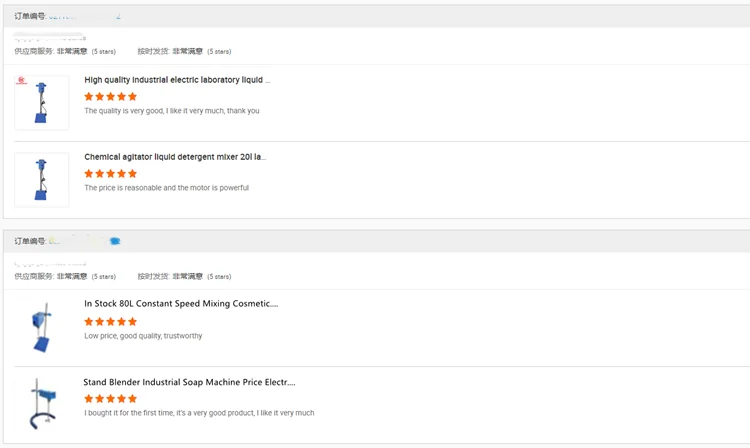Click review 'The quality is very good' text
The height and width of the screenshot is (448, 750).
pos(172,111)
